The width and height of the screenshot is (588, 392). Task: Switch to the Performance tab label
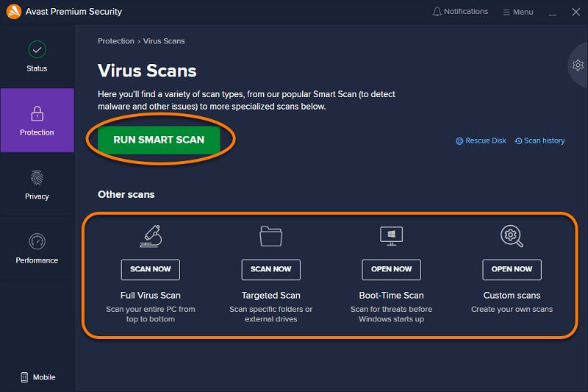click(x=37, y=260)
